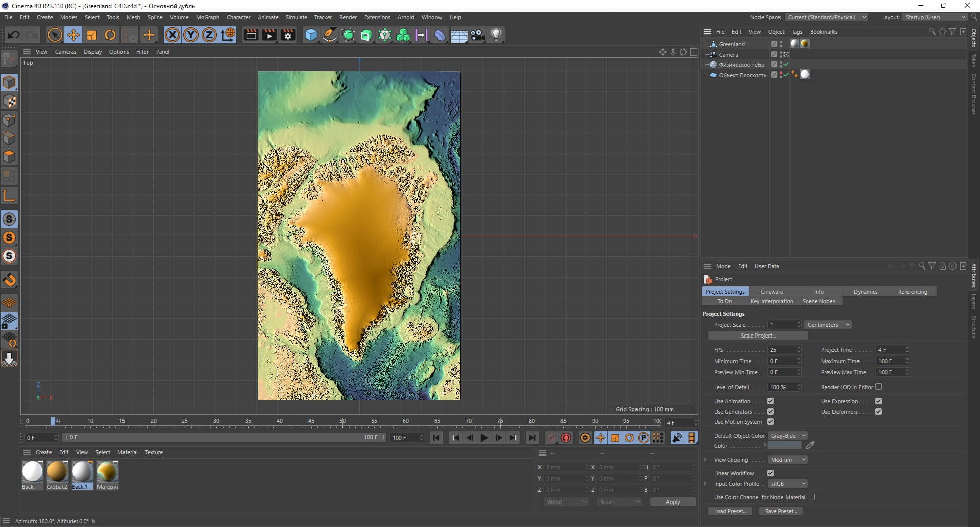Click Enable Axis L-shaped icon
This screenshot has width=980, height=527.
point(9,196)
